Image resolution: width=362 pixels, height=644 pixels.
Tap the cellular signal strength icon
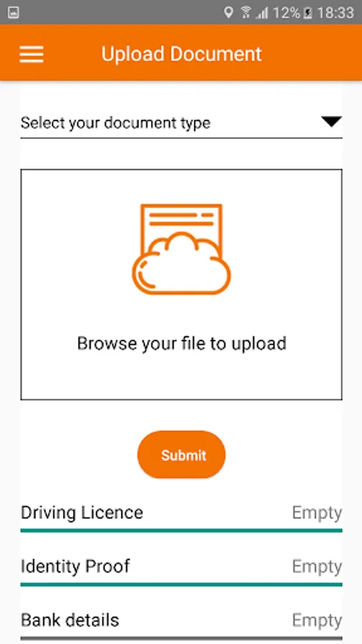click(x=261, y=13)
